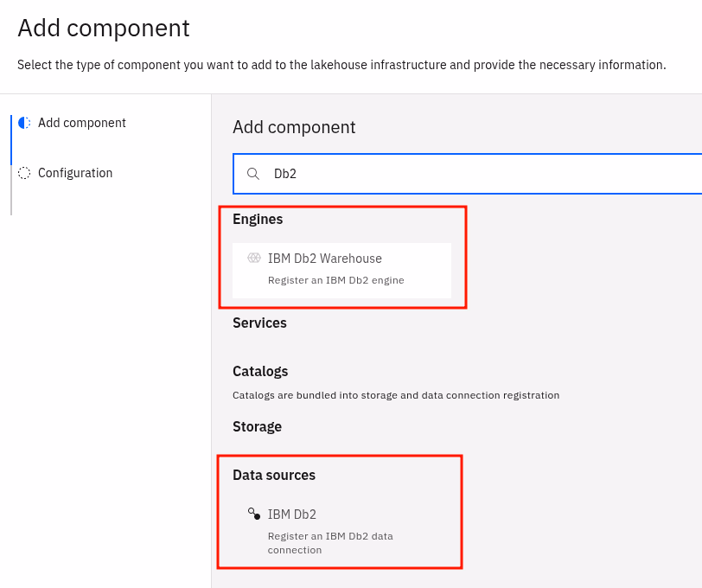Open the Engines section header
Screen dimensions: 702x588
257,219
